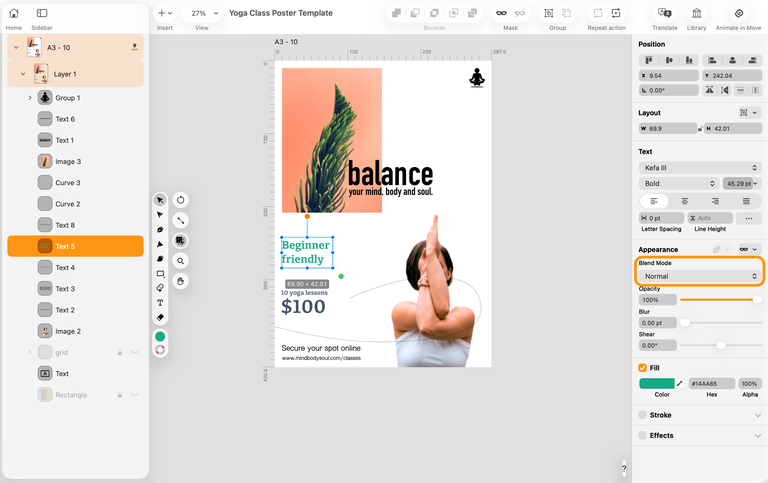768x483 pixels.
Task: Show the hidden Rectangle layer
Action: tap(134, 395)
